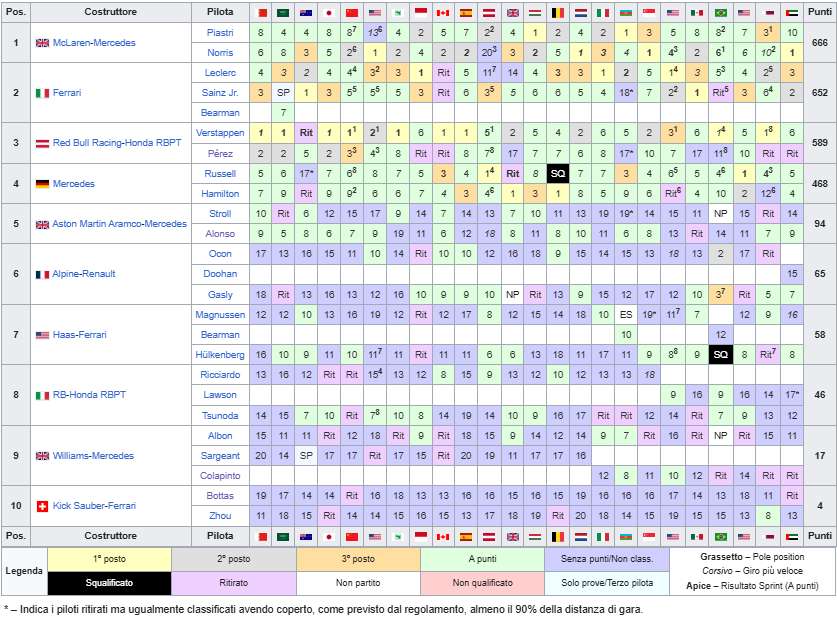Open the Piastri driver link

coord(220,33)
